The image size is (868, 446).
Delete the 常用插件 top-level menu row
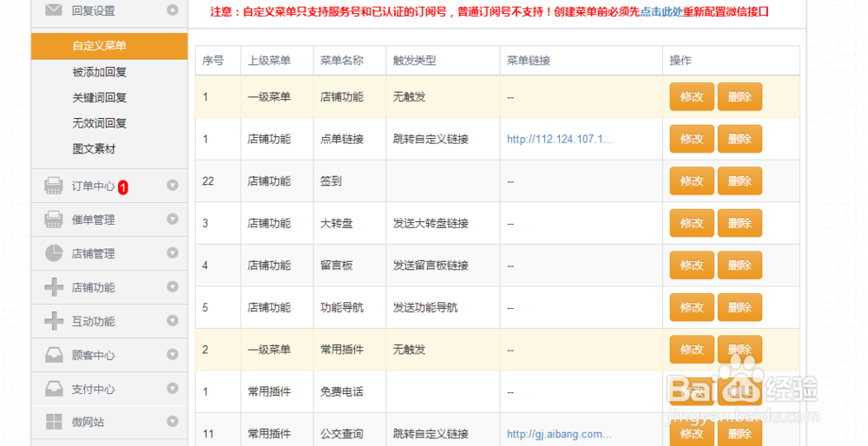[x=740, y=349]
